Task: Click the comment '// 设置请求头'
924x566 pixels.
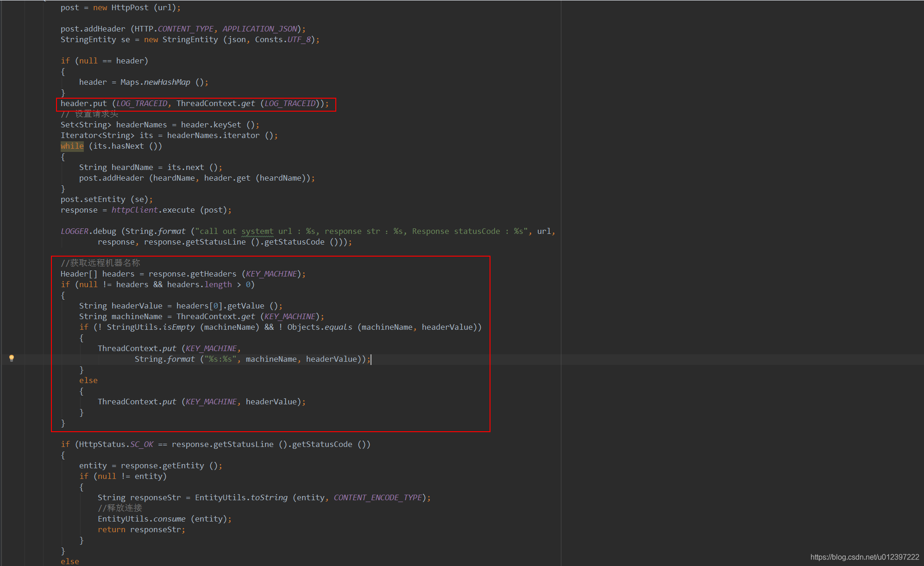Action: [89, 114]
